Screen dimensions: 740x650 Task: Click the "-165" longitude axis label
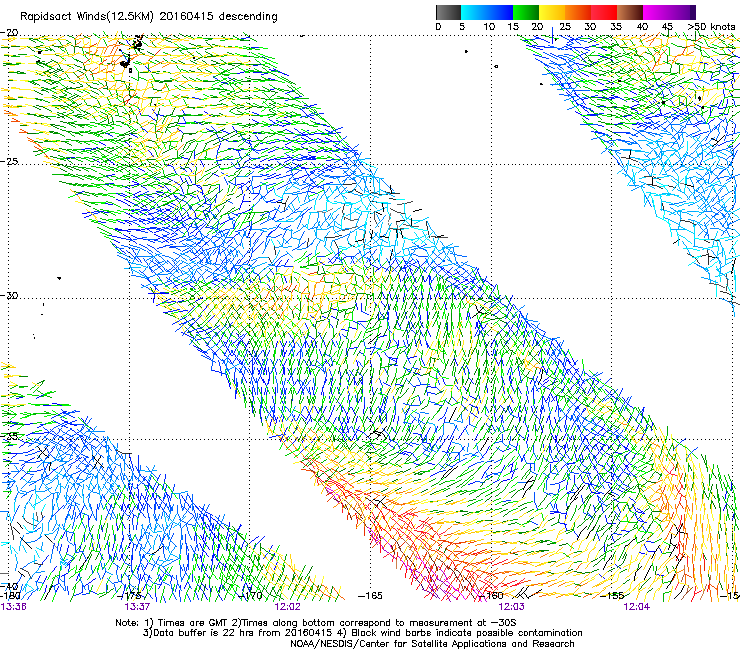370,596
